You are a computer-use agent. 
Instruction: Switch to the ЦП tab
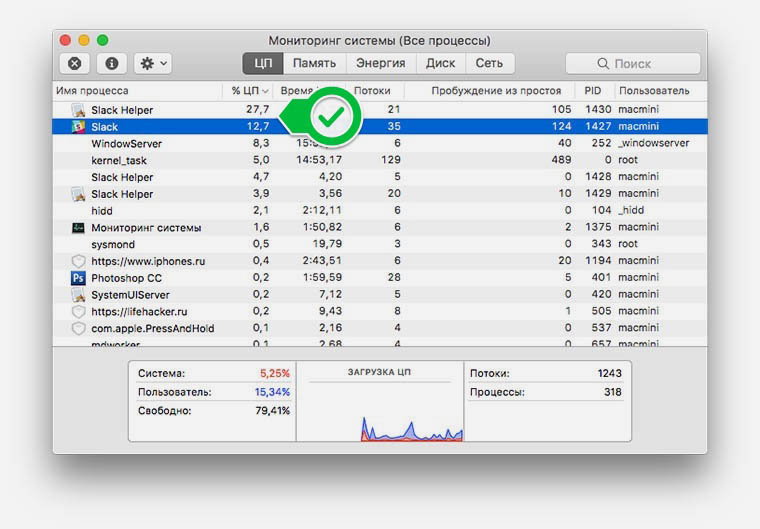(263, 64)
